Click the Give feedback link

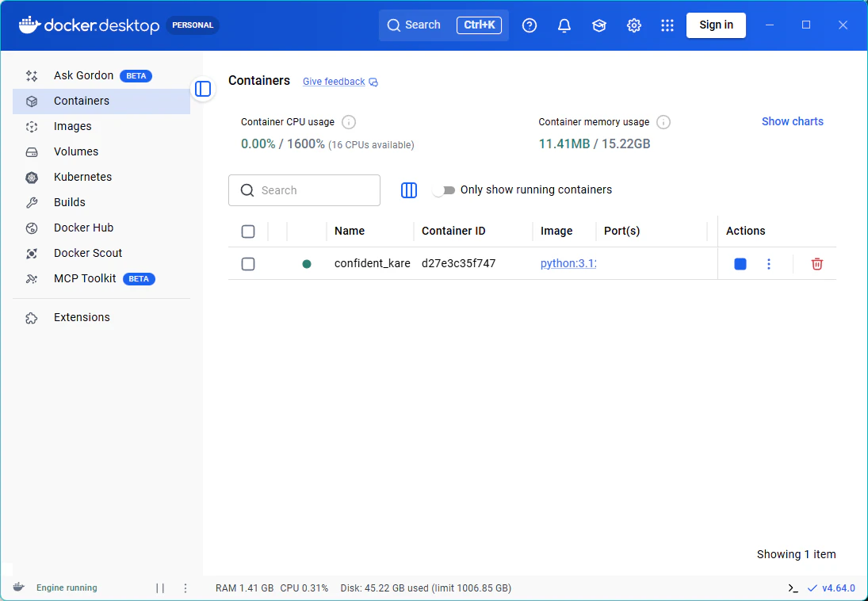click(334, 82)
